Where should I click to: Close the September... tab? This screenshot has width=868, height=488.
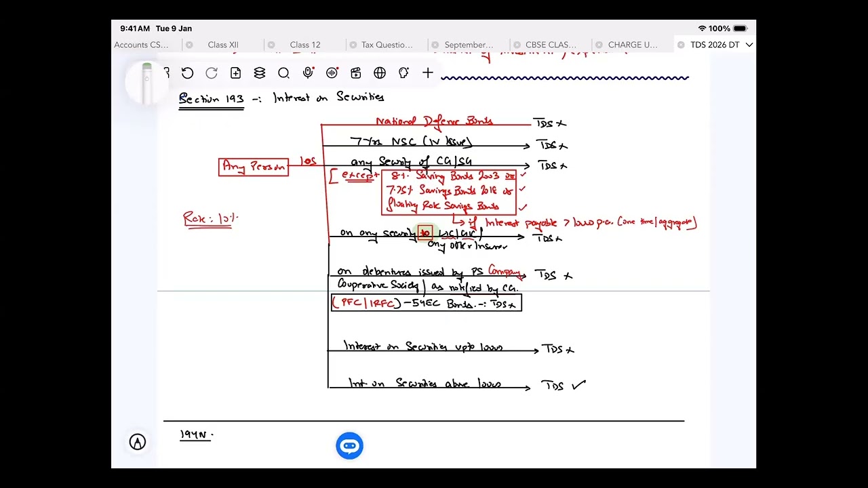point(435,45)
